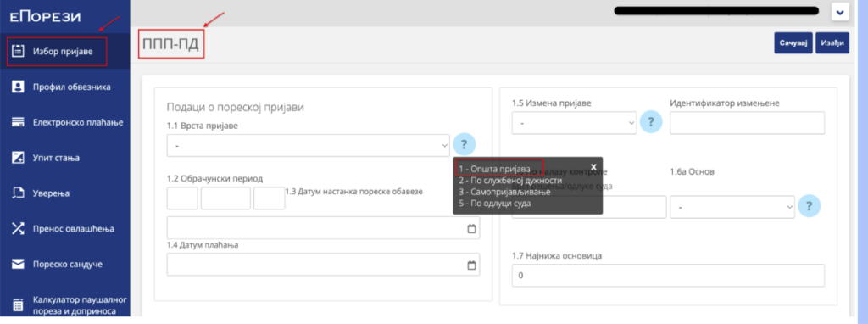Click the Сачувај button
Viewport: 868px width, 324px height.
click(x=793, y=42)
